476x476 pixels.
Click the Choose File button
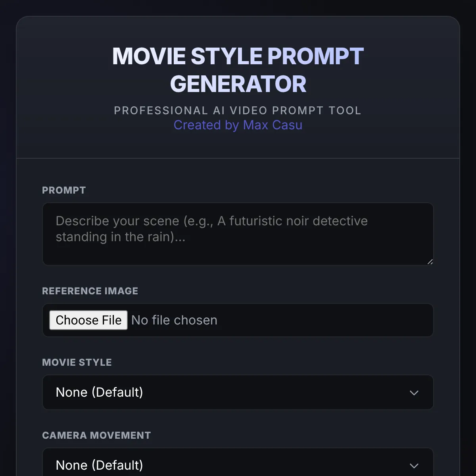(88, 320)
